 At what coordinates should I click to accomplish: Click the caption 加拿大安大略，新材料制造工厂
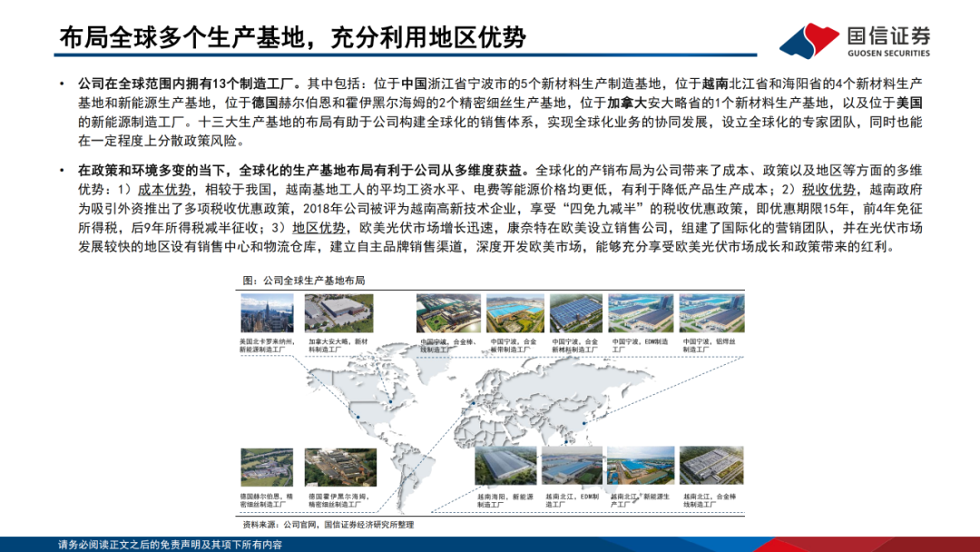(338, 346)
